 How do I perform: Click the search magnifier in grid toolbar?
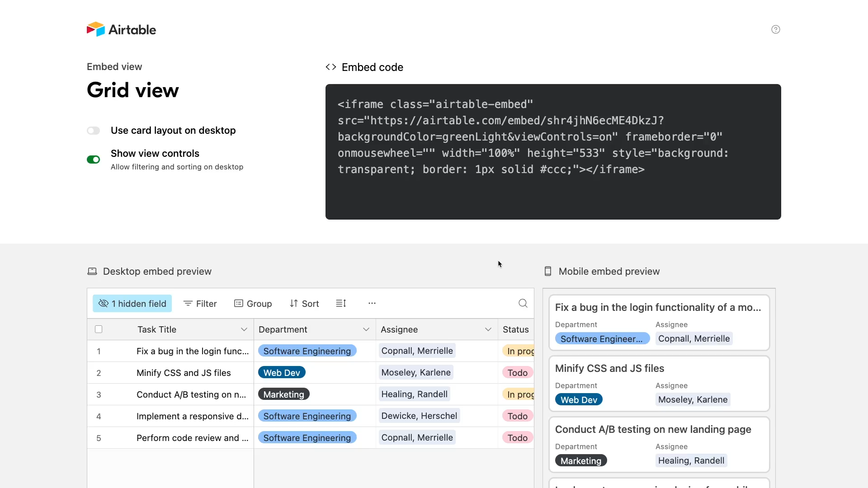(523, 303)
